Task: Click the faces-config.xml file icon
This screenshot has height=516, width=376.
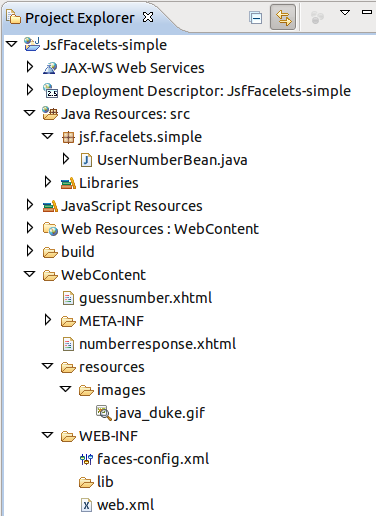Action: click(x=86, y=459)
